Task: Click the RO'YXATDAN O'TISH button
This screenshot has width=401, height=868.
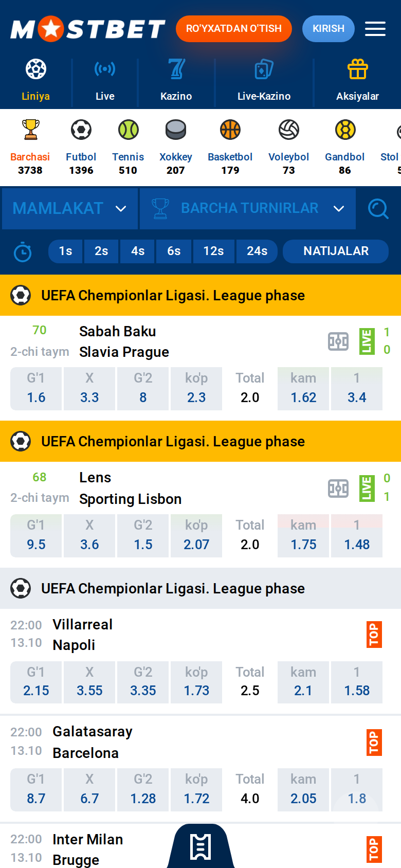Action: [234, 29]
